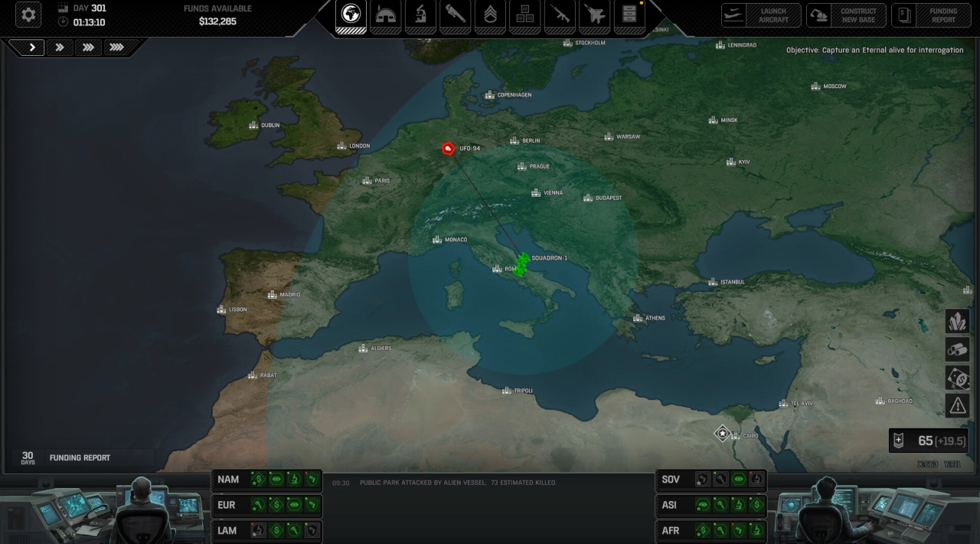The height and width of the screenshot is (544, 980).
Task: Click the Launch Aircraft button
Action: click(761, 15)
